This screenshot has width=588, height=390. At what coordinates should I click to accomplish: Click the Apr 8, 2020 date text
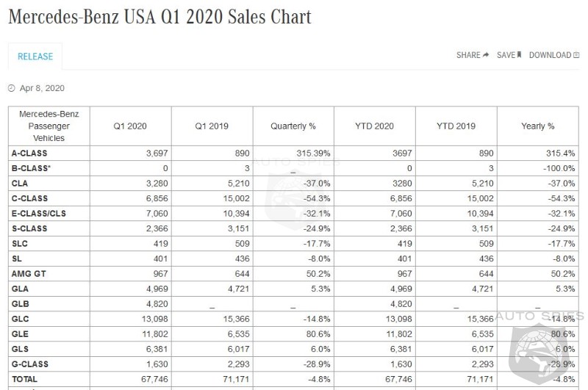pyautogui.click(x=42, y=89)
